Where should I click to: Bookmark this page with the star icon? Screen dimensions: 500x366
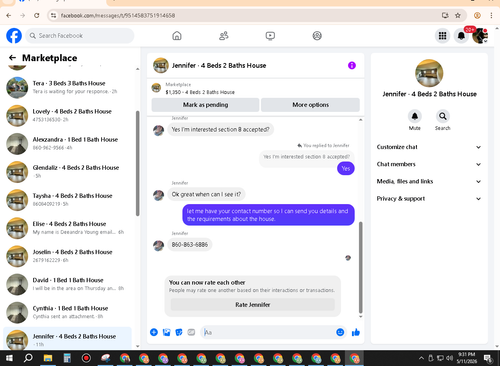tap(458, 15)
